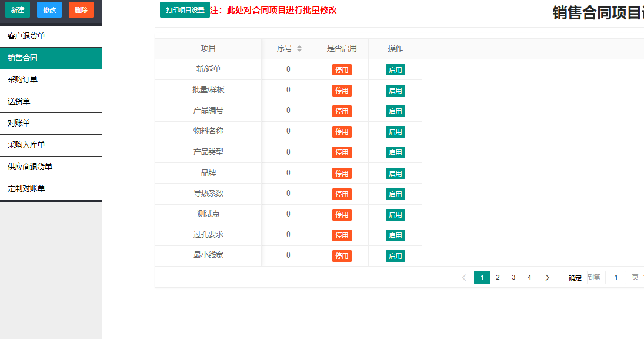Go to 采购入库单
644x339 pixels.
pos(51,145)
